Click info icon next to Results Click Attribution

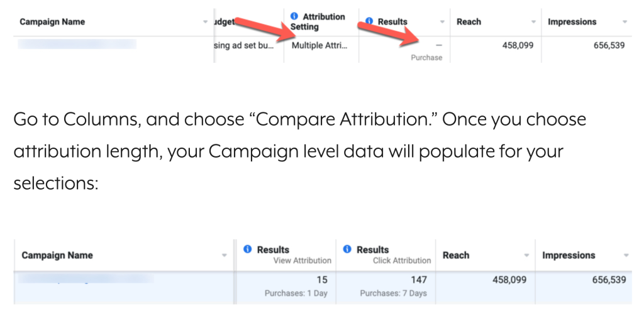click(x=347, y=249)
